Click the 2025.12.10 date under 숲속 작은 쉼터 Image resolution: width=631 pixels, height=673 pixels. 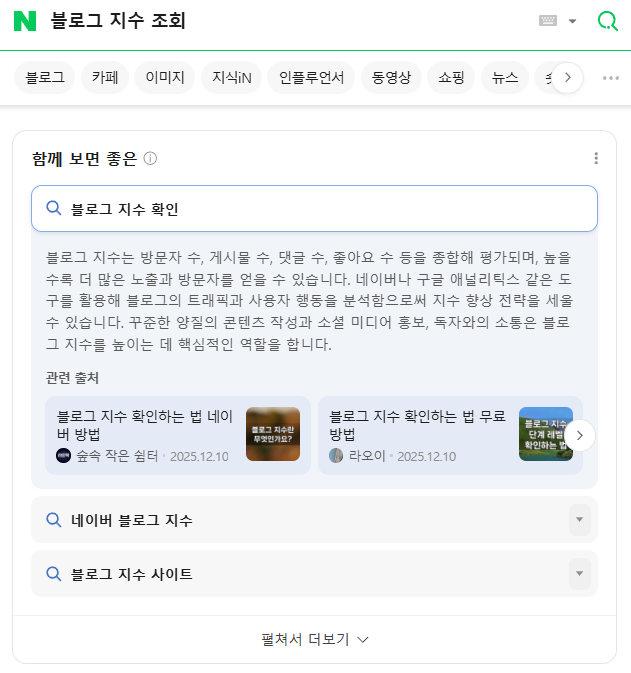[x=199, y=456]
